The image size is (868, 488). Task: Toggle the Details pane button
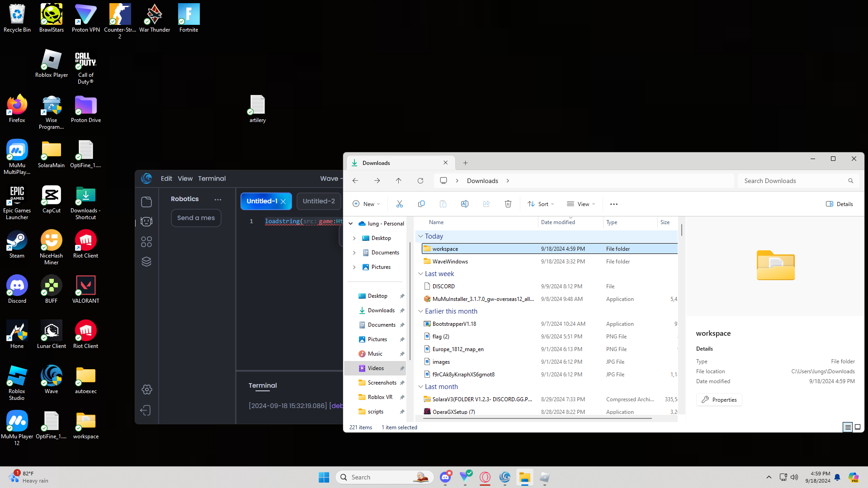pos(839,204)
